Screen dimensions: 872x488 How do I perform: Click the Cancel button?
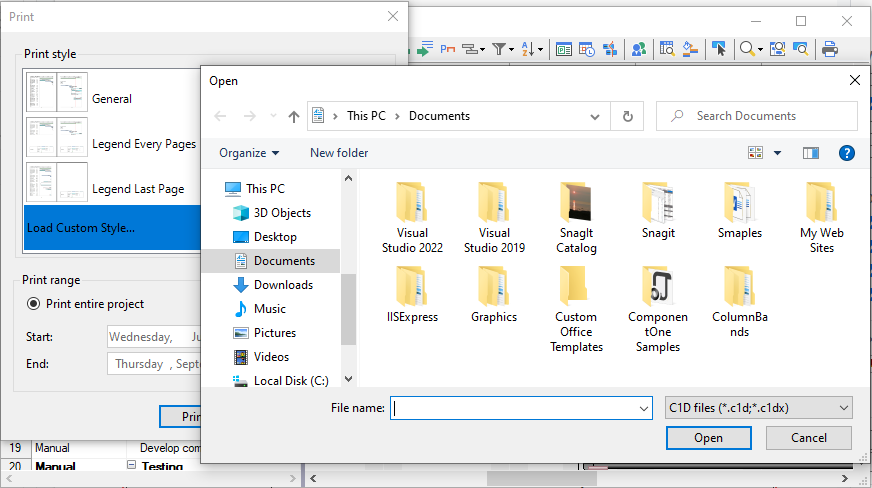click(808, 438)
